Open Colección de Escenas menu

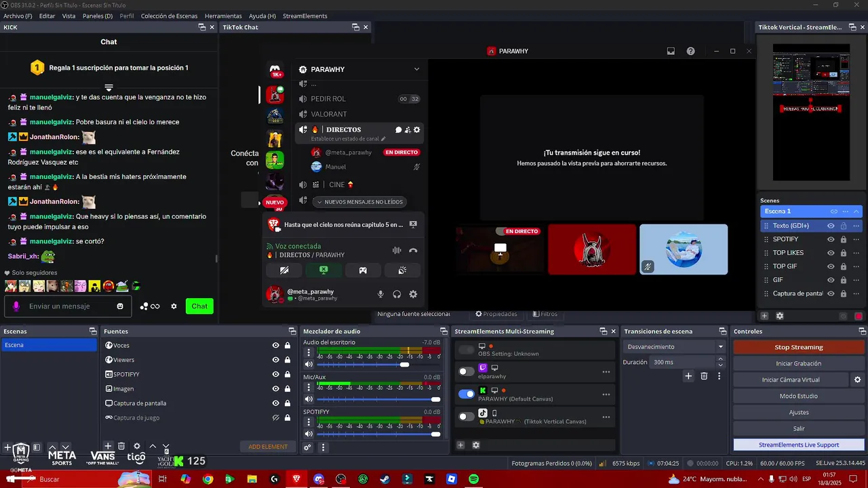coord(170,16)
